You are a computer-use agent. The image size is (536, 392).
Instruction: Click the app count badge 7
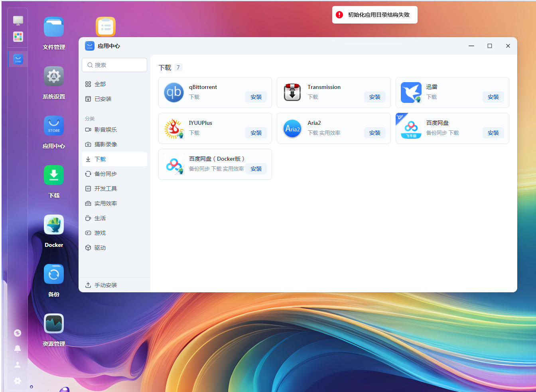pos(178,67)
